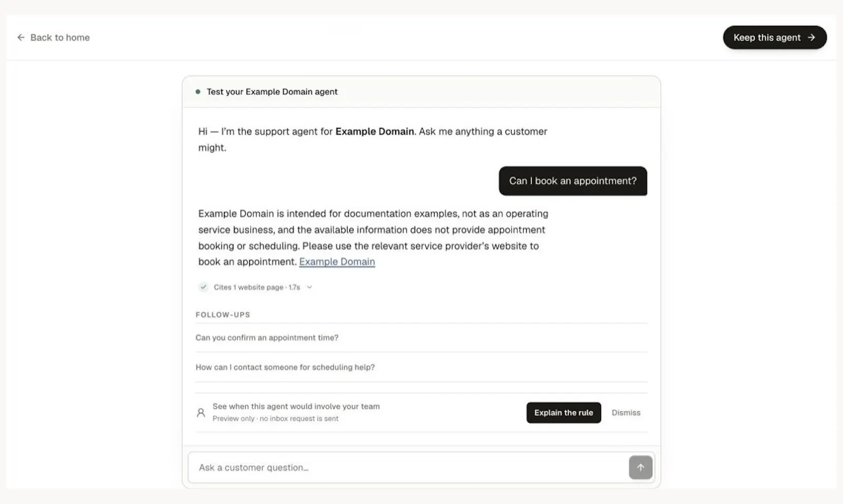The height and width of the screenshot is (504, 843).
Task: Click Keep this agent
Action: 775,37
